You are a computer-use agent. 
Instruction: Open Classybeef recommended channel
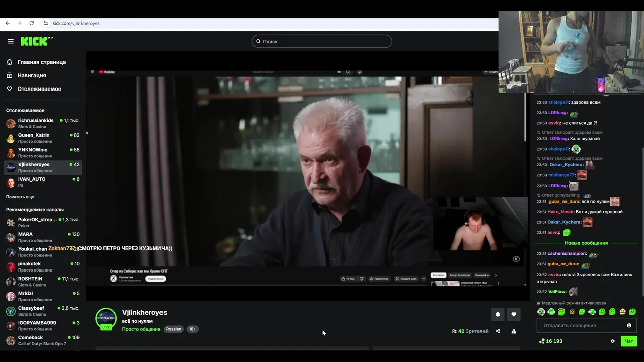point(43,311)
